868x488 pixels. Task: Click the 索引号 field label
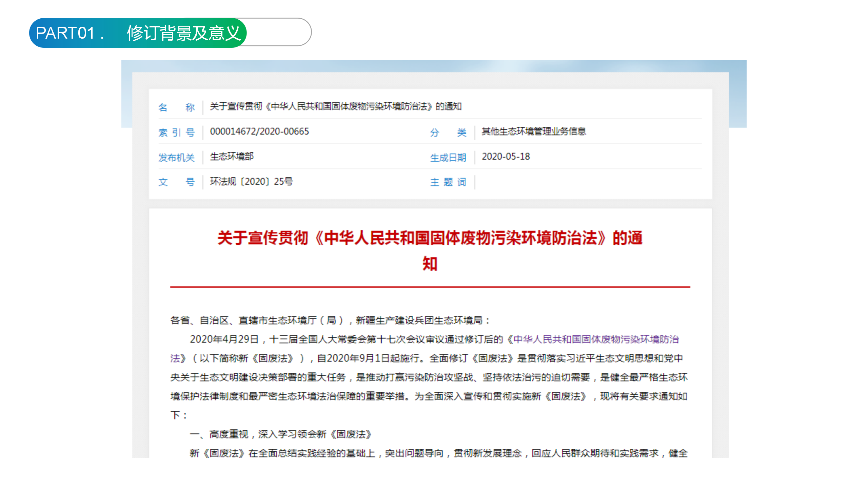pos(176,133)
